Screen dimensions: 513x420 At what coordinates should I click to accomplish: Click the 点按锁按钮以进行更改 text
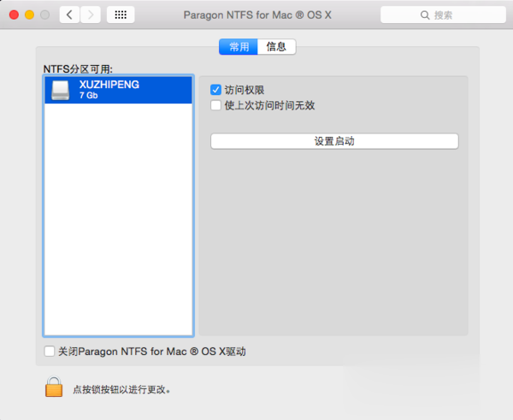[121, 389]
